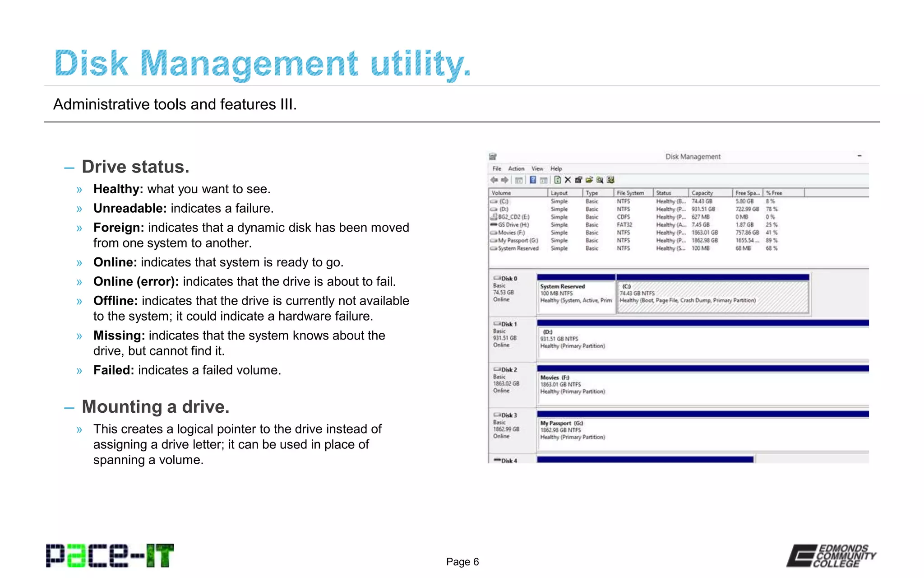Select the GS Drive (H:) volume row

click(x=513, y=225)
